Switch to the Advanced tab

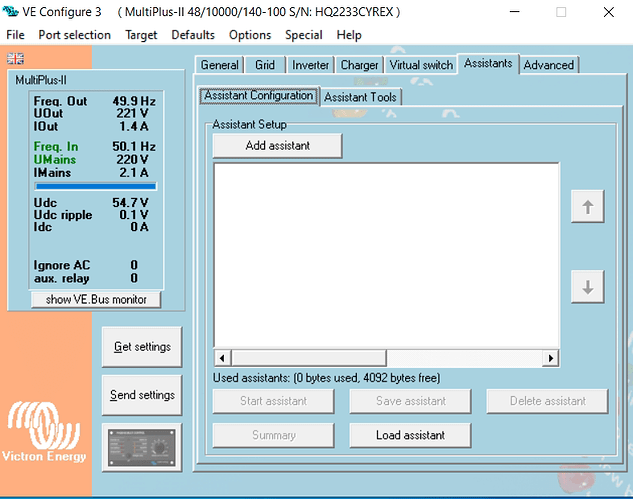(x=549, y=65)
